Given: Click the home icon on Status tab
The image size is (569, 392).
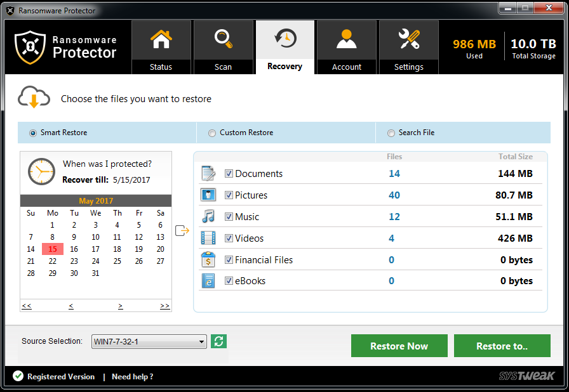Looking at the screenshot, I should click(161, 39).
